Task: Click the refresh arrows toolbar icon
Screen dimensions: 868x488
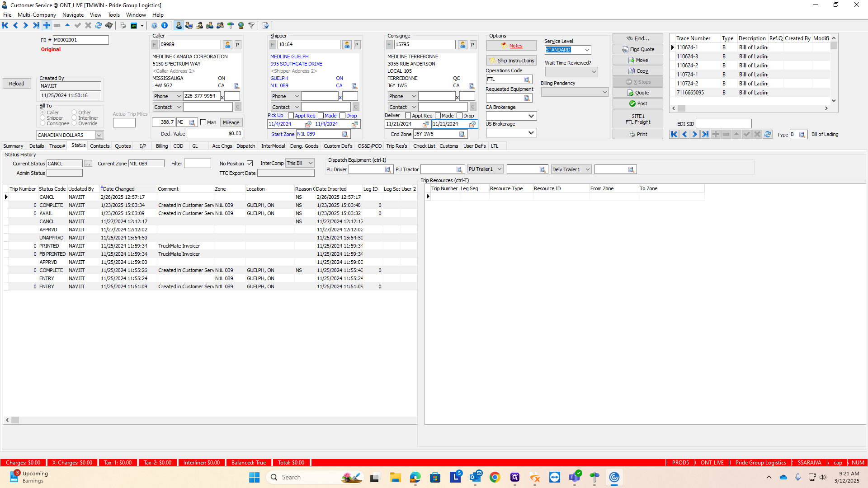Action: [99, 25]
